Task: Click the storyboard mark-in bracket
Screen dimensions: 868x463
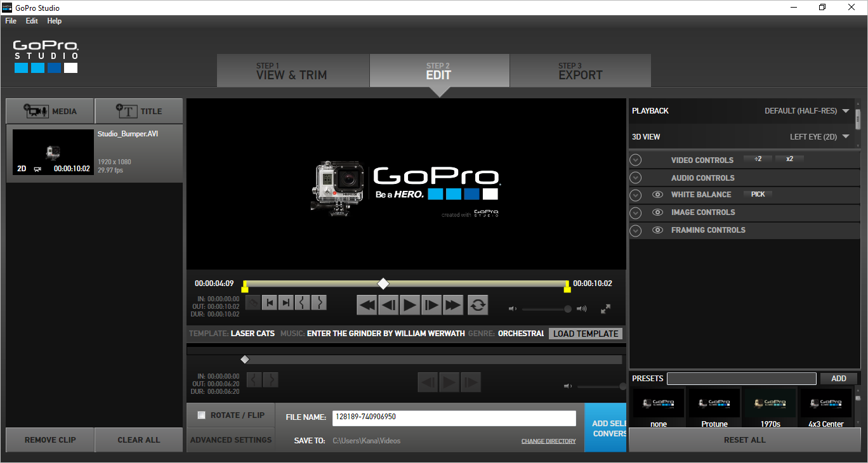Action: click(x=254, y=380)
